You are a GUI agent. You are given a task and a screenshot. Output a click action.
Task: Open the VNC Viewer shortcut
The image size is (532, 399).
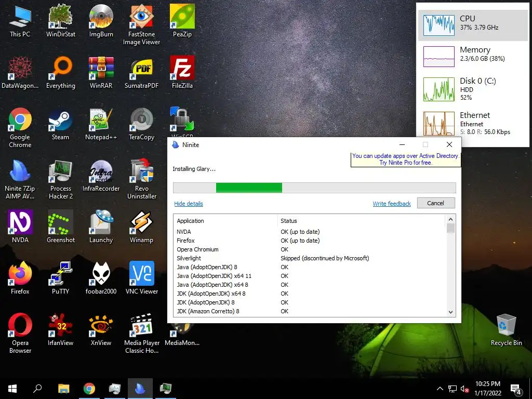coord(141,278)
